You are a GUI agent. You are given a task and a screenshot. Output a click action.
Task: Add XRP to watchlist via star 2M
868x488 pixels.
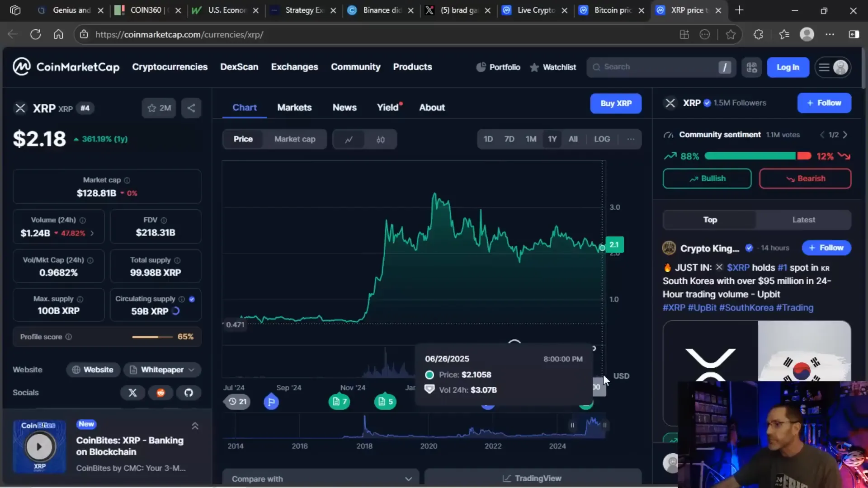(x=159, y=108)
